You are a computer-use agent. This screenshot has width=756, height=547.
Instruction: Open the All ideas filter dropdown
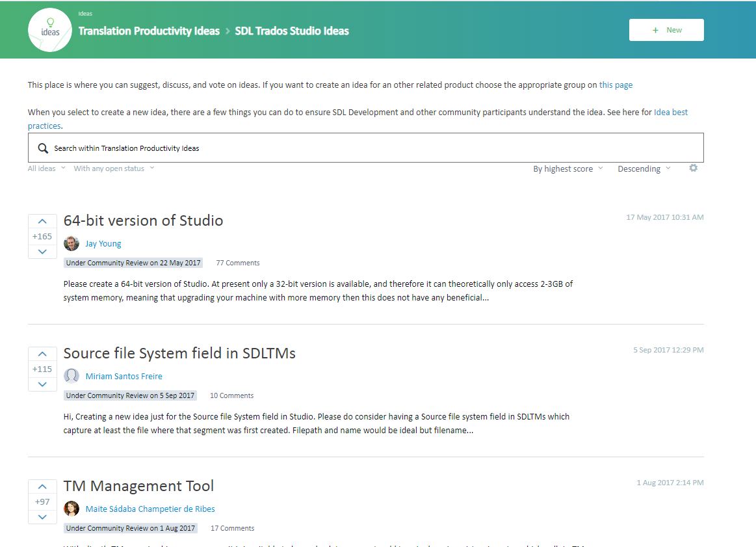pyautogui.click(x=46, y=168)
